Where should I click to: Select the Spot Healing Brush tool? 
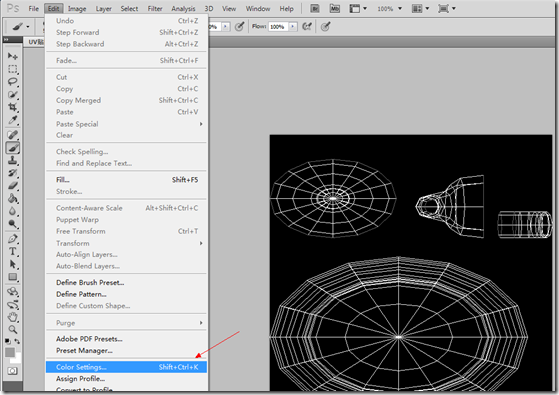(12, 135)
